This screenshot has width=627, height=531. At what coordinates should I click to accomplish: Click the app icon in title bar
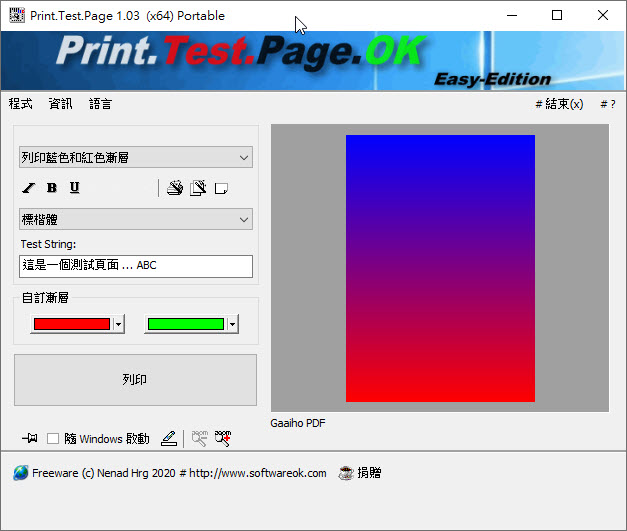(x=17, y=15)
